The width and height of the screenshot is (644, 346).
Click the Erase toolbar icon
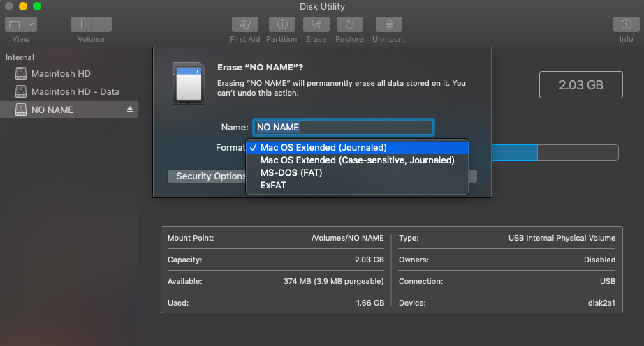316,24
